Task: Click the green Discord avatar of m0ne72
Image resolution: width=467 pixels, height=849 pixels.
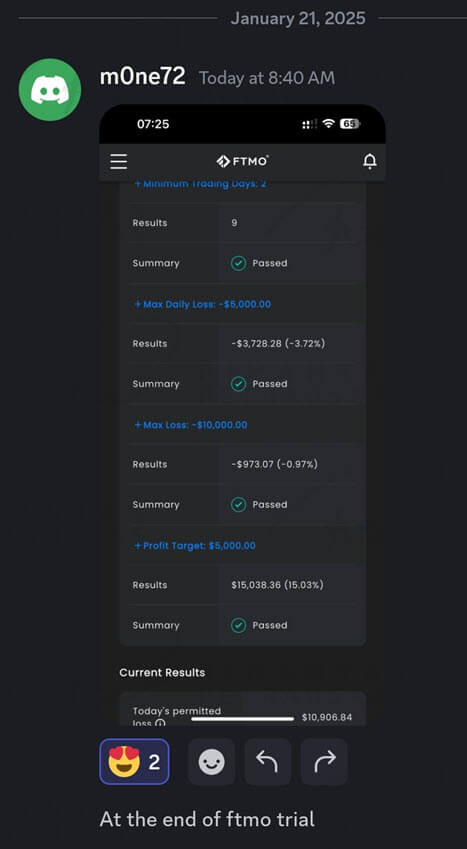Action: click(x=50, y=90)
